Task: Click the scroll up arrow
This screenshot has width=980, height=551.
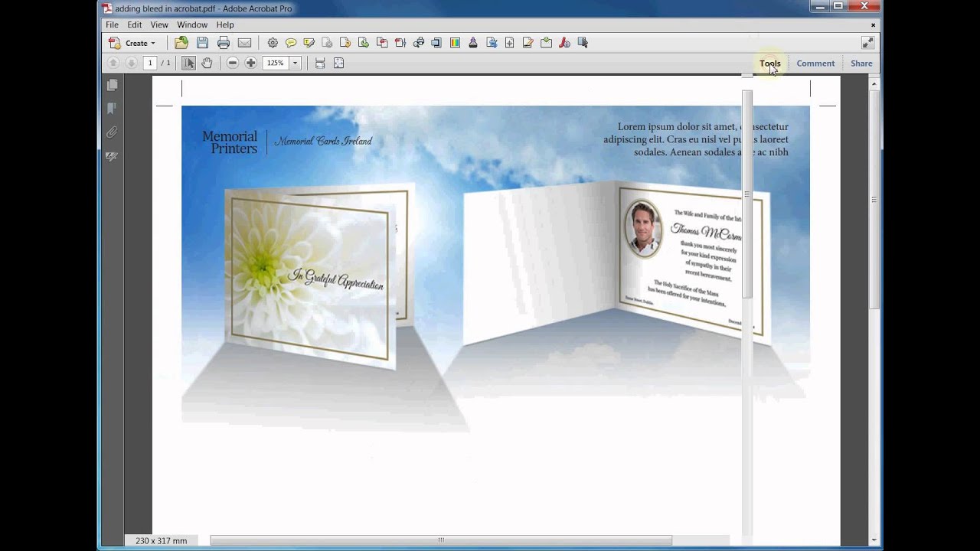Action: (x=874, y=83)
